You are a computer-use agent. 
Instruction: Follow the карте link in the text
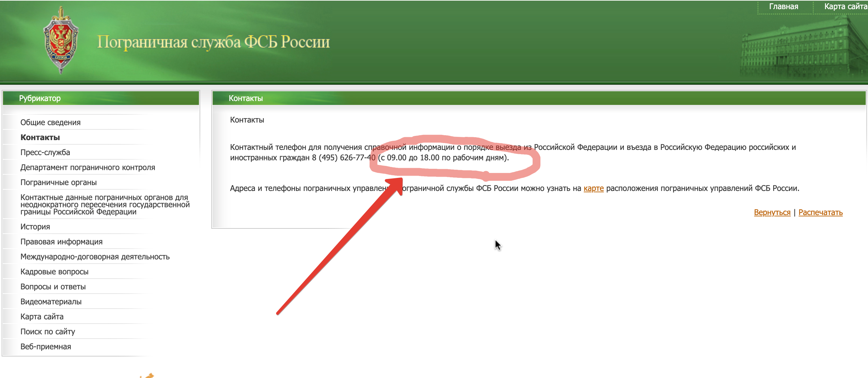click(594, 188)
